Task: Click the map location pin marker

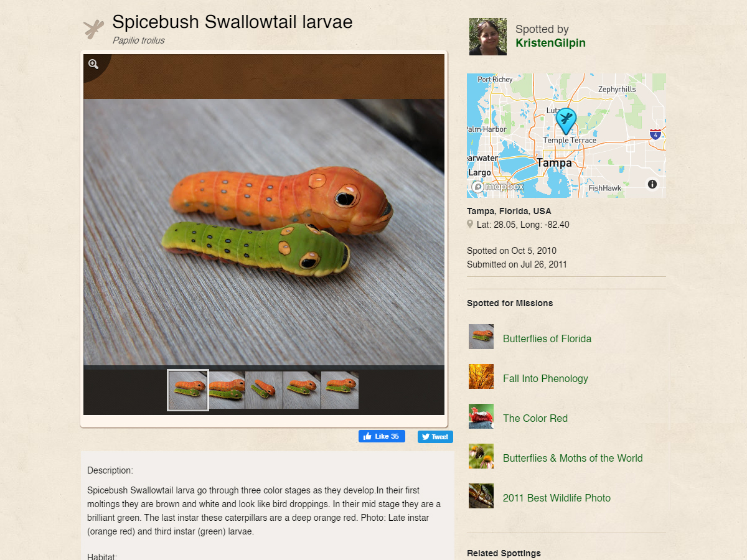Action: tap(566, 121)
